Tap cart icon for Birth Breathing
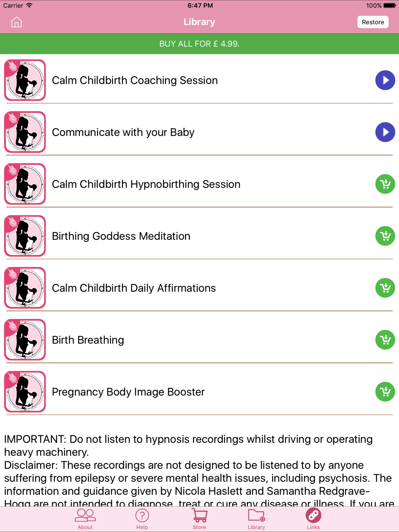 [385, 340]
